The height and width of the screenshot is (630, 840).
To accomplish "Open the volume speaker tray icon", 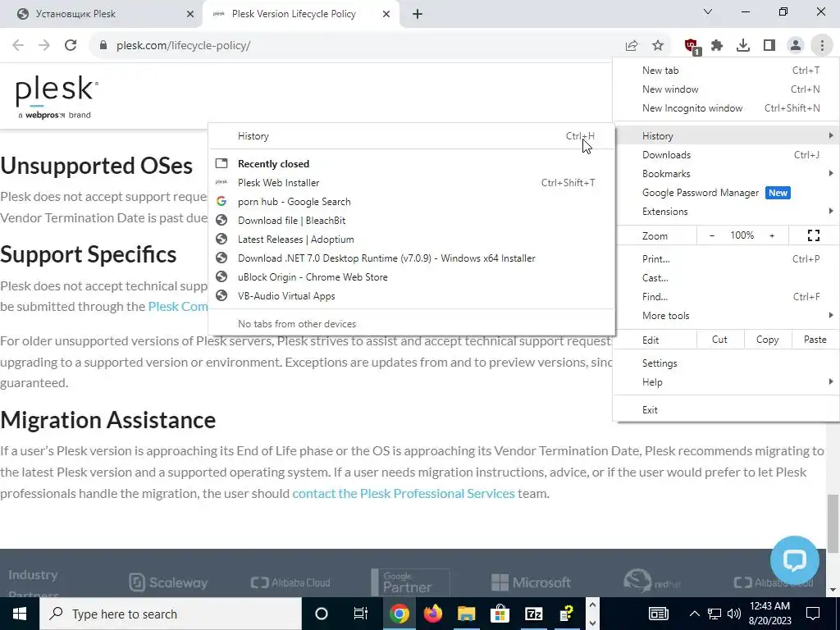I will coord(734,614).
